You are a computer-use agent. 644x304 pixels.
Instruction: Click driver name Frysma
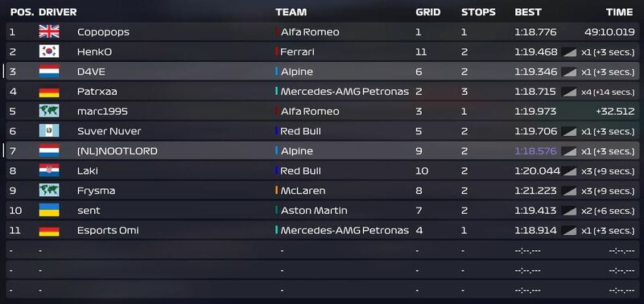point(96,191)
